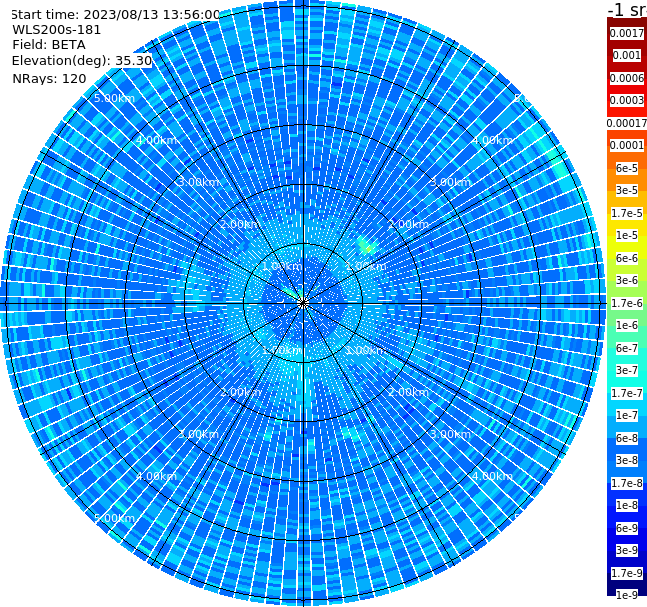Click the 'NRays: 120' label
647x607 pixels.
click(49, 78)
